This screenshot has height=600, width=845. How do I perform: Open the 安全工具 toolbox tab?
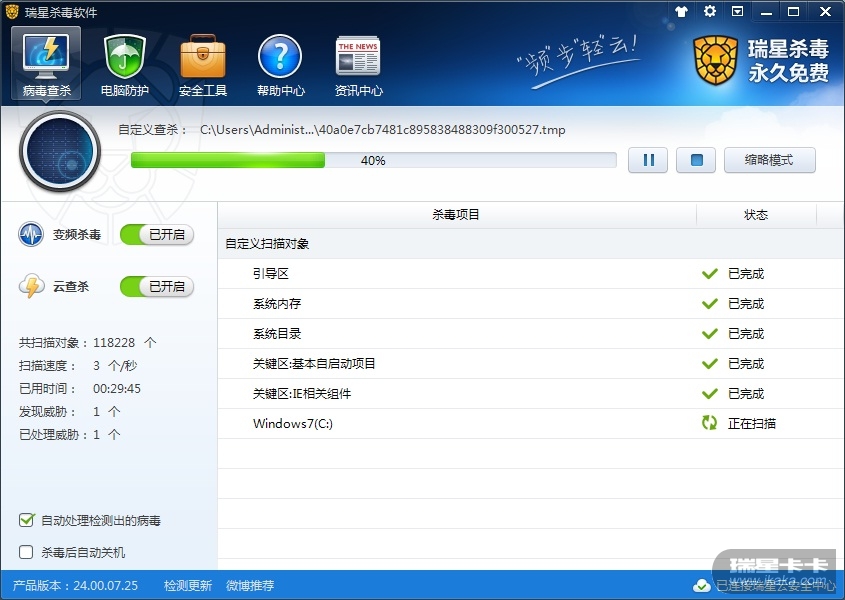(203, 65)
